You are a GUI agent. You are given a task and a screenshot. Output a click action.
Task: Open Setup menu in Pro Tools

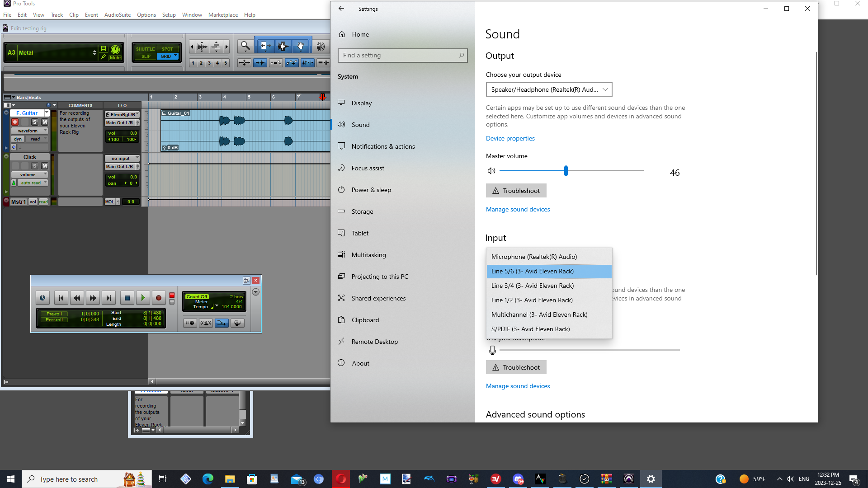tap(169, 15)
